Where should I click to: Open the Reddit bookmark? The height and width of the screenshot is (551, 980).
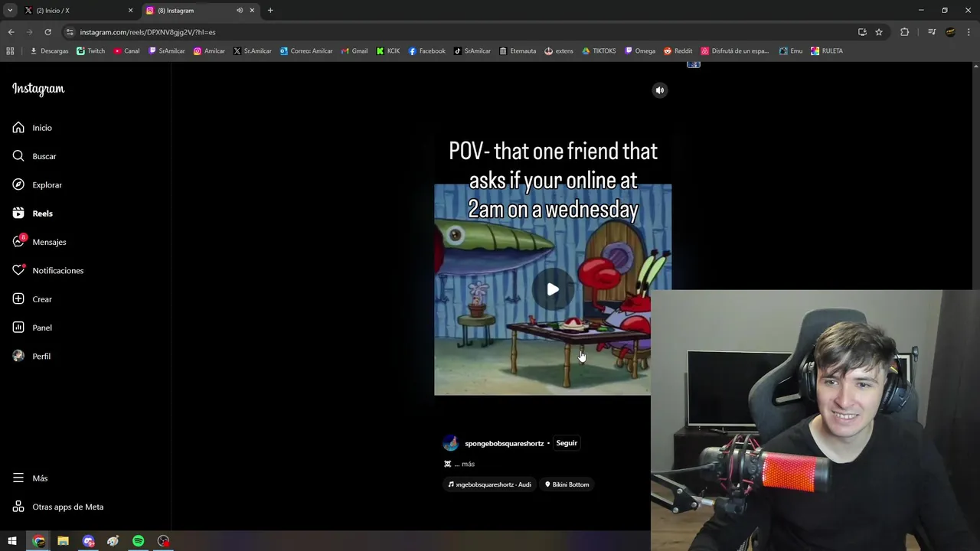(678, 51)
